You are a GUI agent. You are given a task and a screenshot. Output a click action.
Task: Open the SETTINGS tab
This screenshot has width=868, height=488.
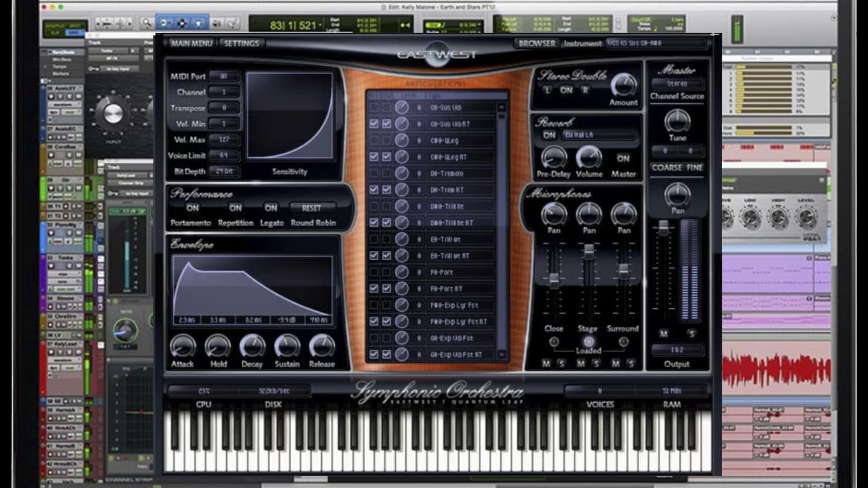point(242,43)
